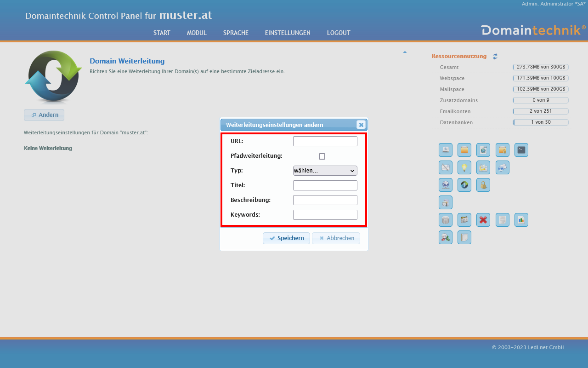
Task: Open the MODUL menu
Action: [197, 33]
